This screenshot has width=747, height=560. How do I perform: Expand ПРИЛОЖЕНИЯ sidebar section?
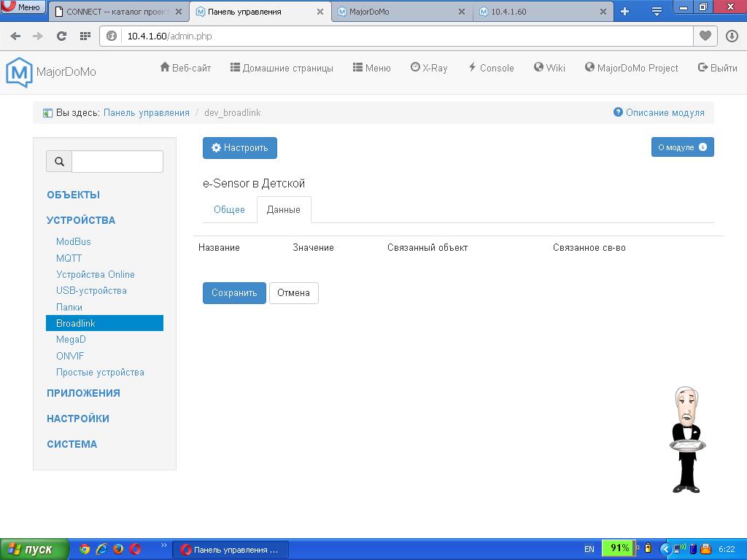tap(83, 393)
